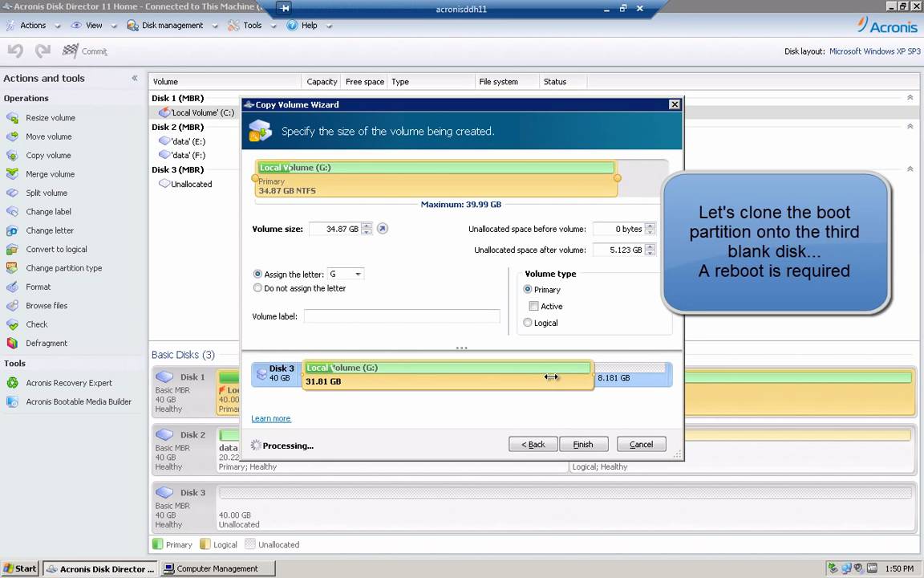Choose Do not assign the letter

(x=257, y=288)
